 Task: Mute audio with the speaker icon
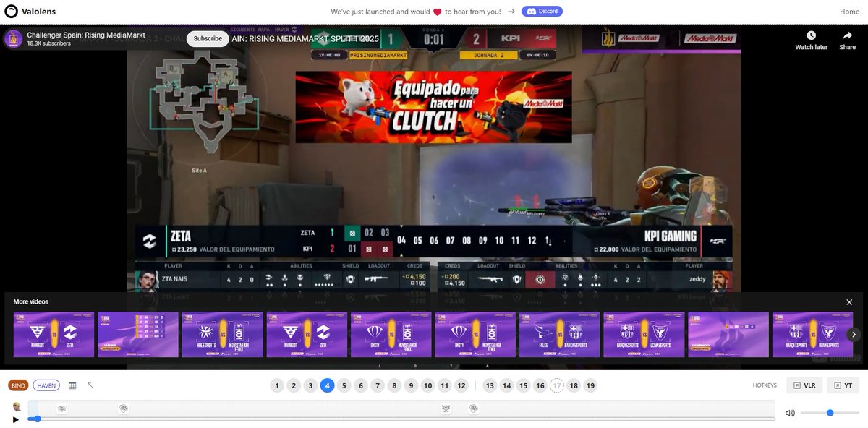[790, 413]
